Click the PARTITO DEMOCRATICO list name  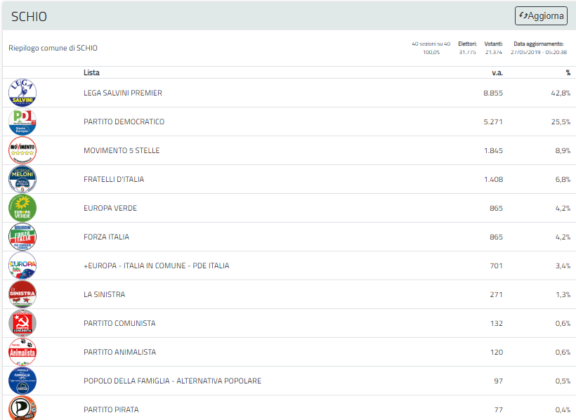pyautogui.click(x=124, y=122)
